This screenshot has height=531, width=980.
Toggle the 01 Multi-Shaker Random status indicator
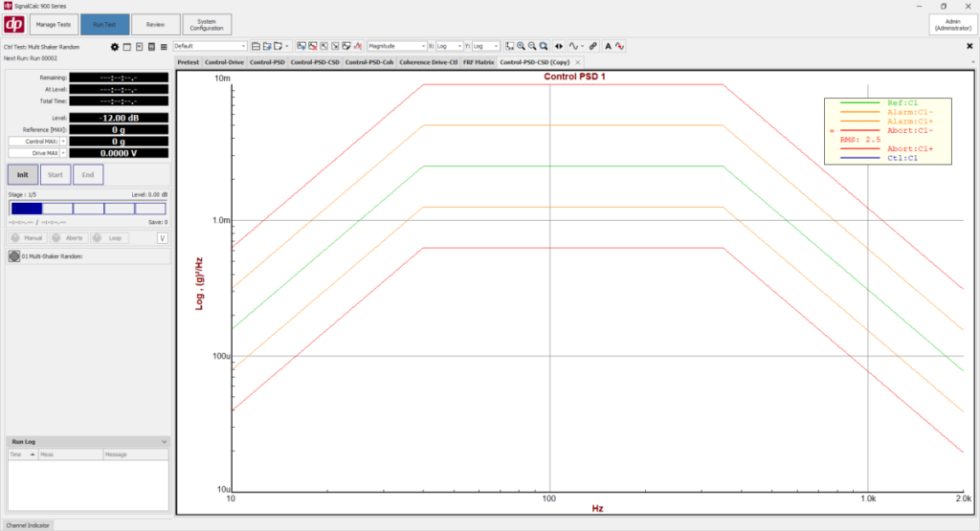(x=14, y=256)
